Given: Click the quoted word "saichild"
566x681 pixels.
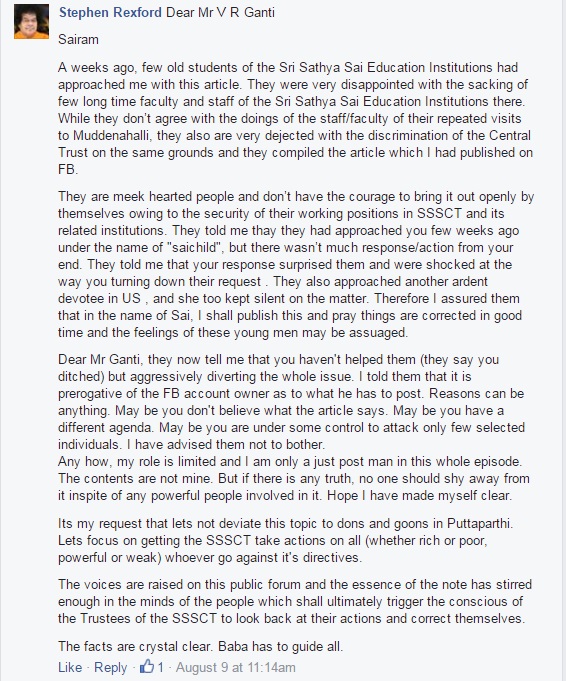Looking at the screenshot, I should click(195, 248).
